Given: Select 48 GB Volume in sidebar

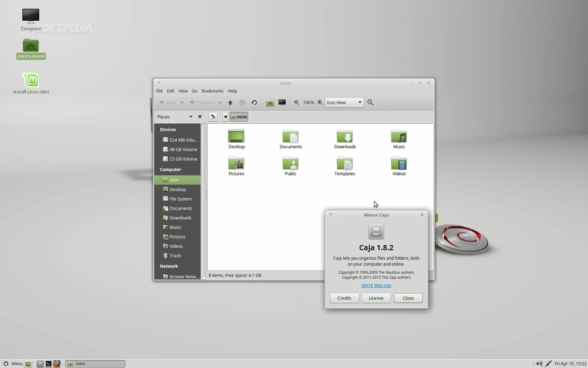Looking at the screenshot, I should point(177,149).
